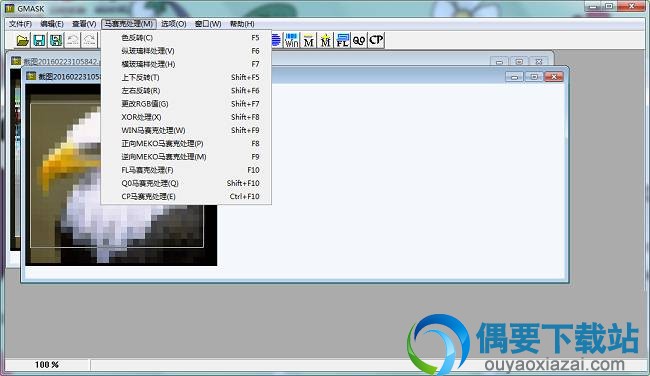Viewport: 650px width, 376px height.
Task: Click the Save floppy disk icon
Action: click(39, 40)
